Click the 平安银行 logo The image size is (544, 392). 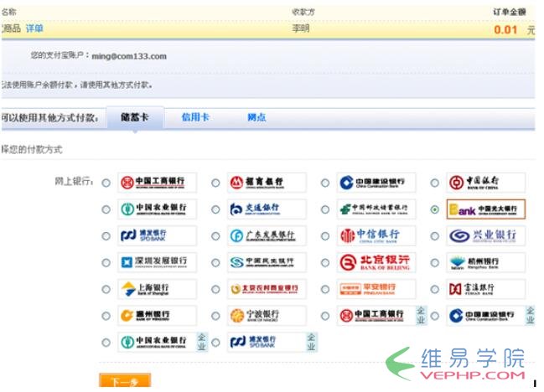376,289
